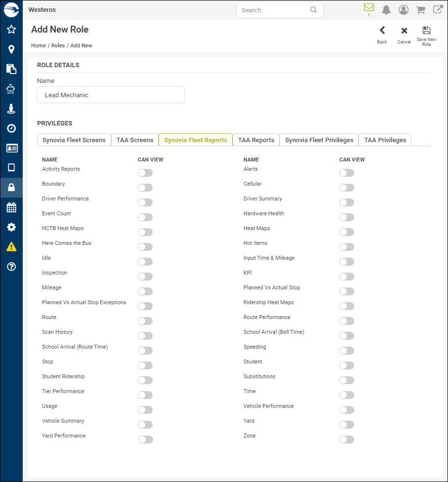Enable Can View for Activity Reports
Screen dimensions: 448x482
(145, 173)
